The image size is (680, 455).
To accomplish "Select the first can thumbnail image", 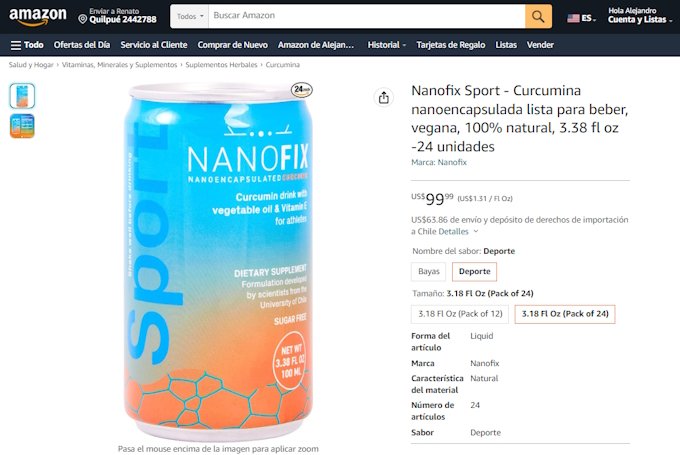I will pyautogui.click(x=22, y=96).
